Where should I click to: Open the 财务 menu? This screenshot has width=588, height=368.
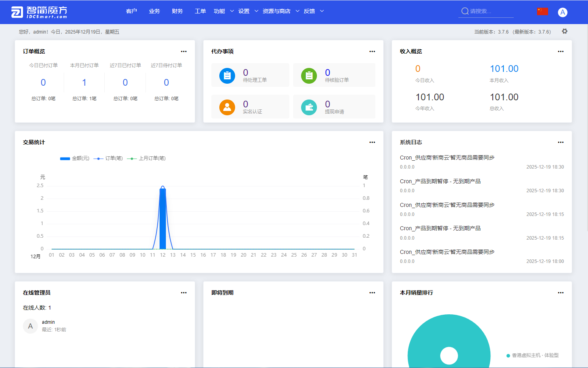pyautogui.click(x=177, y=11)
